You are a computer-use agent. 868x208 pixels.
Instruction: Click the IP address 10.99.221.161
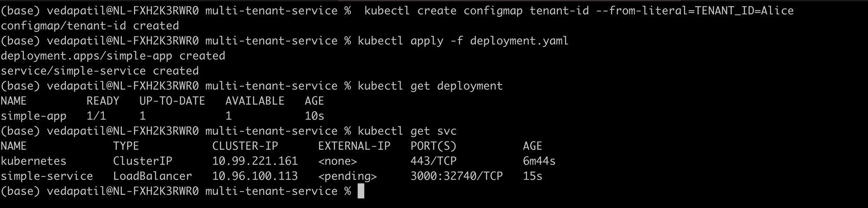[x=255, y=161]
